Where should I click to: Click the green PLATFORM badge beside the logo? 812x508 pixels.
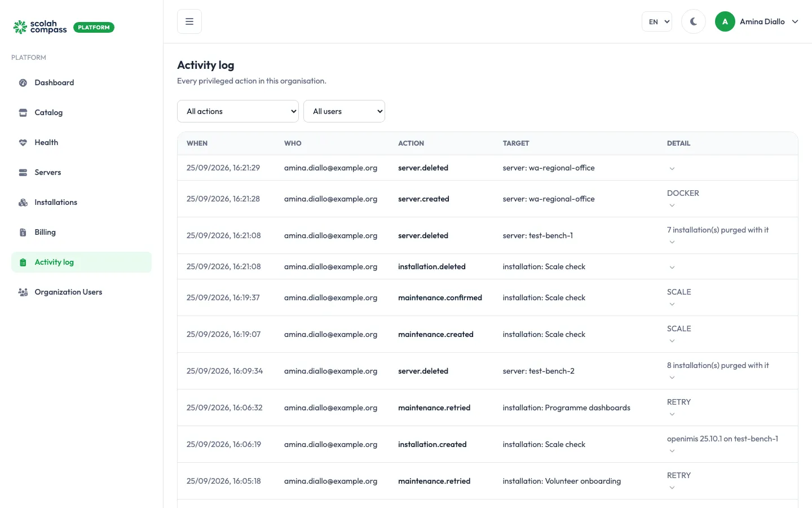[94, 27]
